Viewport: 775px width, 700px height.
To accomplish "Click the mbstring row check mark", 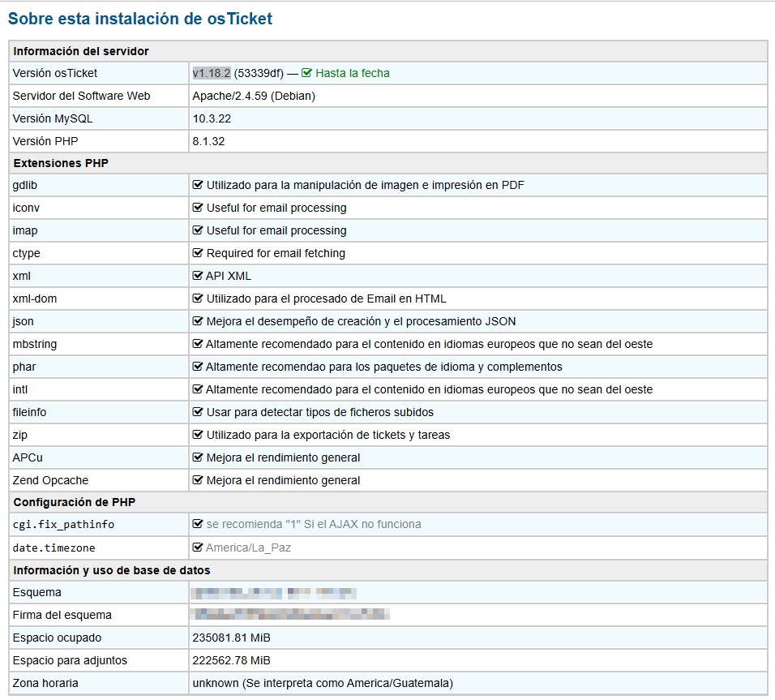I will click(x=198, y=344).
